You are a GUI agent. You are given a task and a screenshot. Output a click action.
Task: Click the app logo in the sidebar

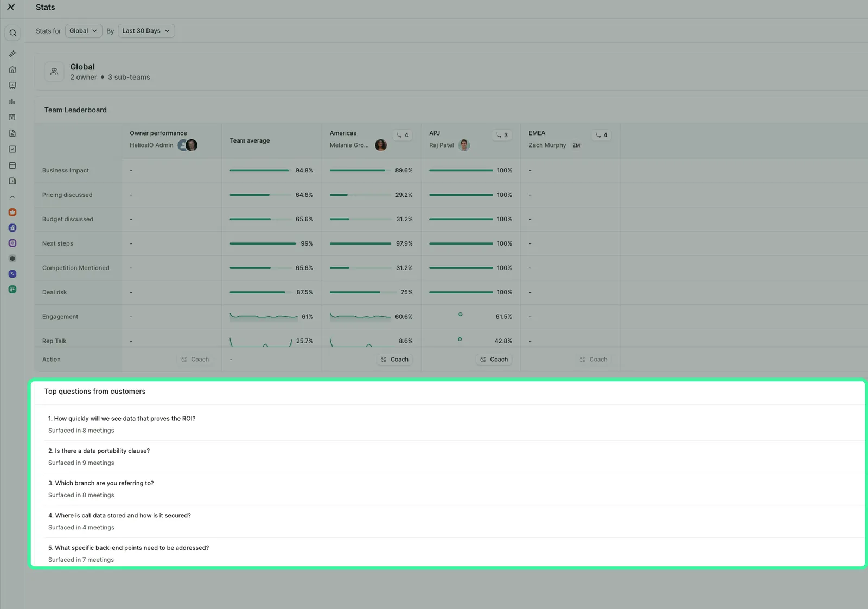click(11, 7)
